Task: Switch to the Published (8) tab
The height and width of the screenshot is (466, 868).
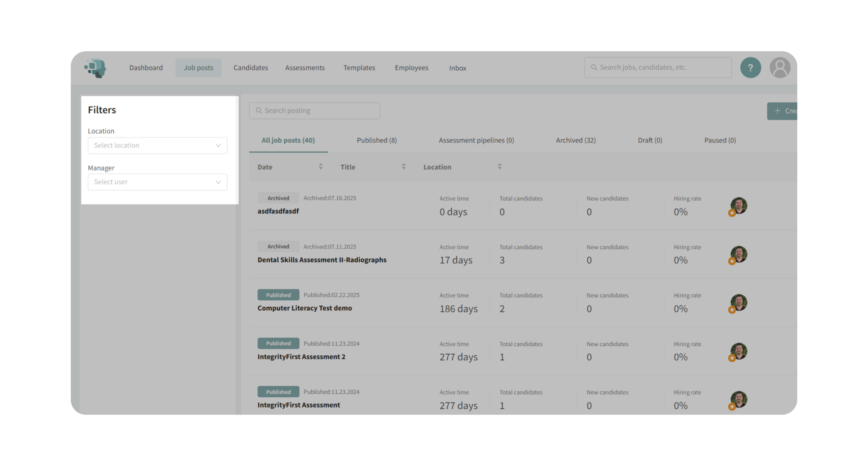Action: pos(376,140)
